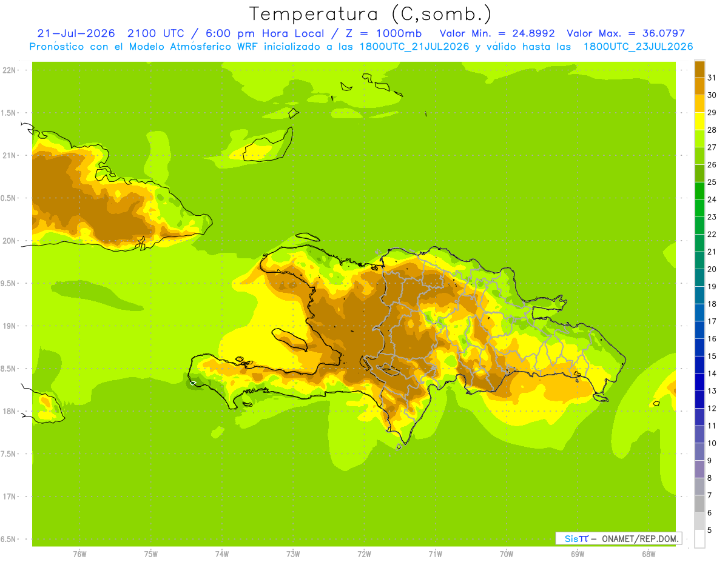Click the title 'Temperatura (C,somb.)'
Viewport: 728px width, 562px height.
pyautogui.click(x=370, y=15)
